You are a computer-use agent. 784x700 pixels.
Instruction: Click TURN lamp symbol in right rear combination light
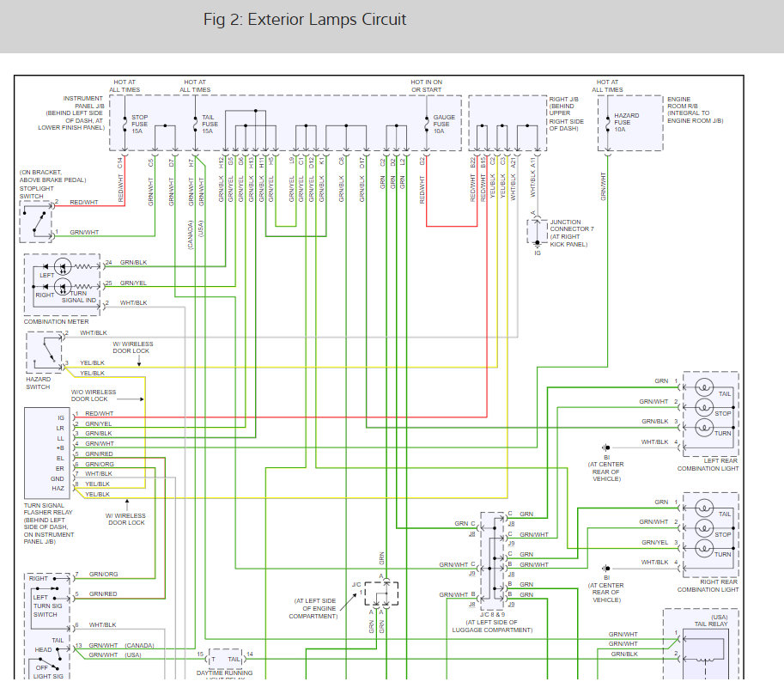(704, 549)
